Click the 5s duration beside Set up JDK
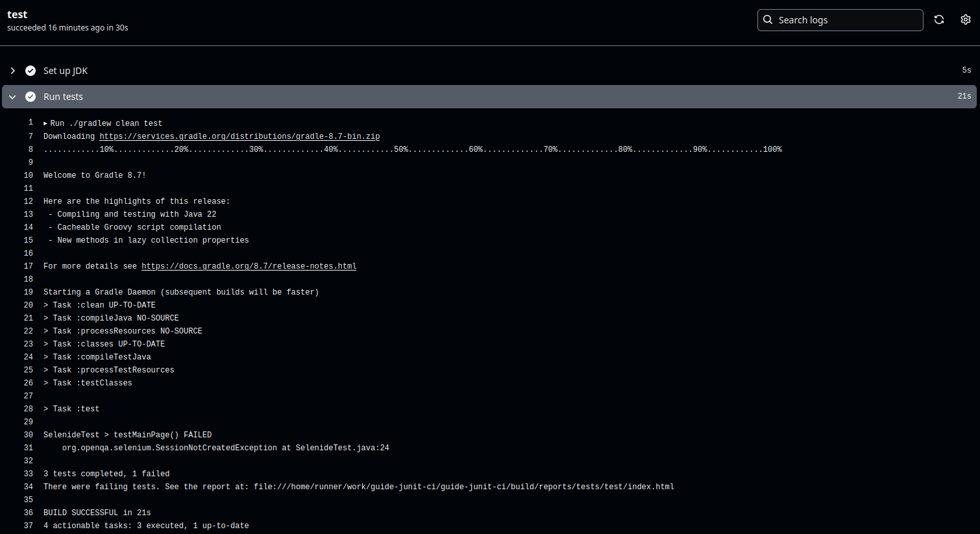 tap(966, 69)
